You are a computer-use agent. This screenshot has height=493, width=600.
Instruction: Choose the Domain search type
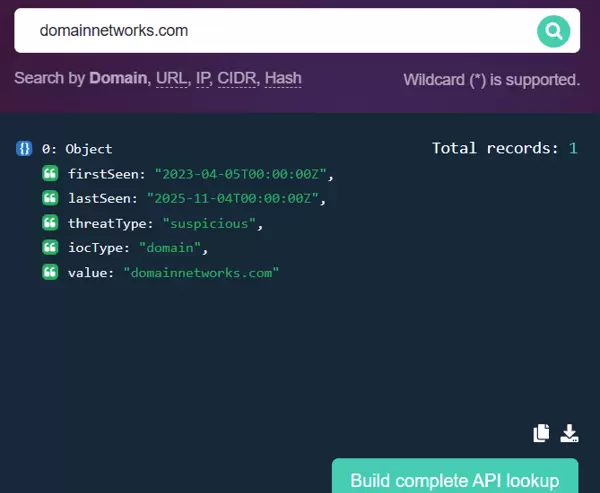pos(118,78)
